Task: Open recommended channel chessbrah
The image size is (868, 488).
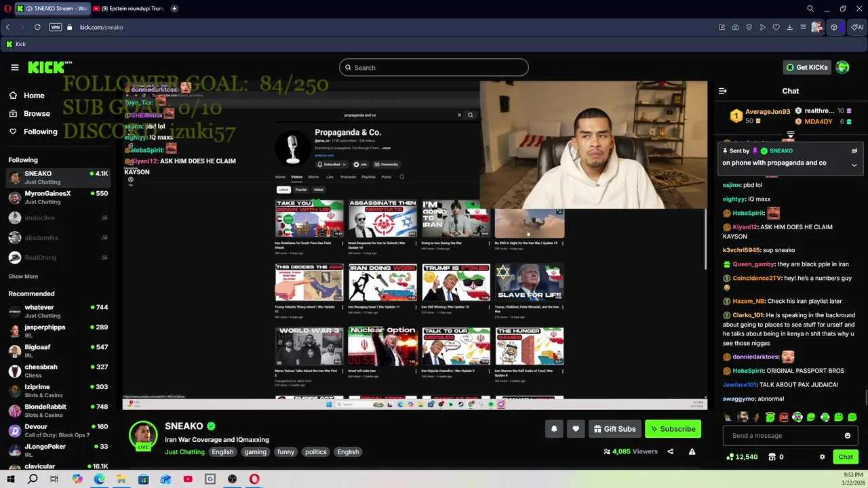Action: coord(58,371)
